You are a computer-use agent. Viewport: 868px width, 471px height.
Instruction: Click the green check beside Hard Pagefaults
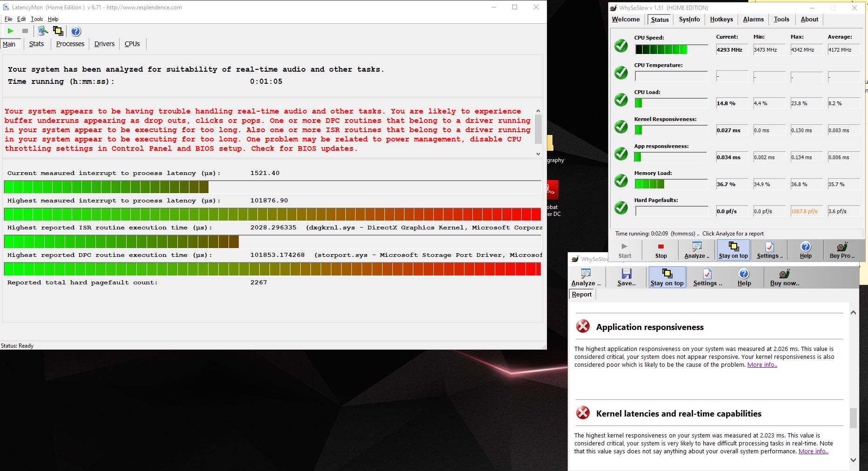tap(621, 208)
